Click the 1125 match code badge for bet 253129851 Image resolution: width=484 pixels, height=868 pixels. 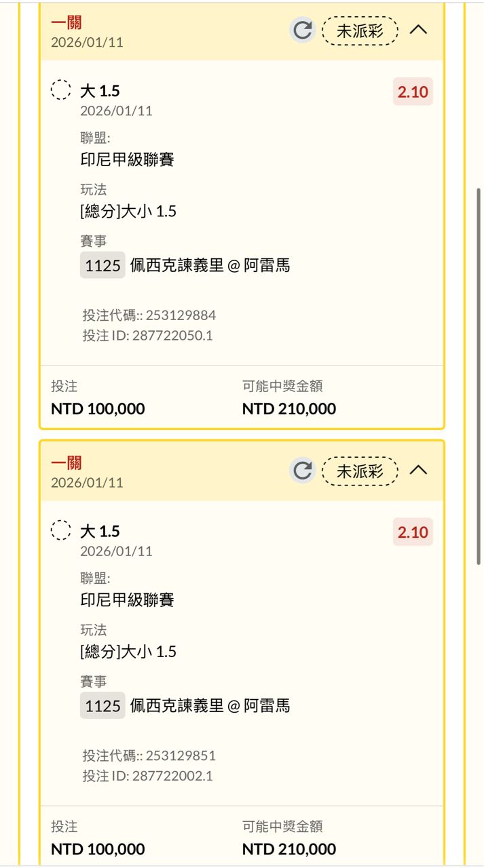click(x=103, y=706)
